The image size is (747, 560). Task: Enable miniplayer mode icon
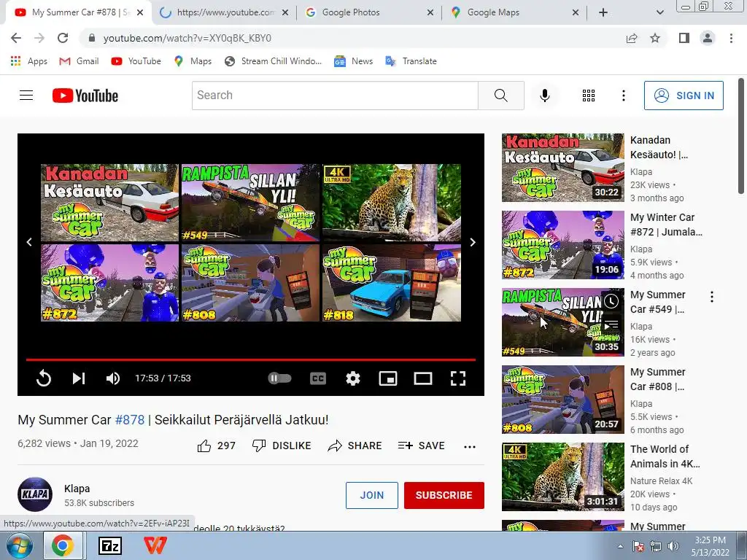tap(388, 378)
